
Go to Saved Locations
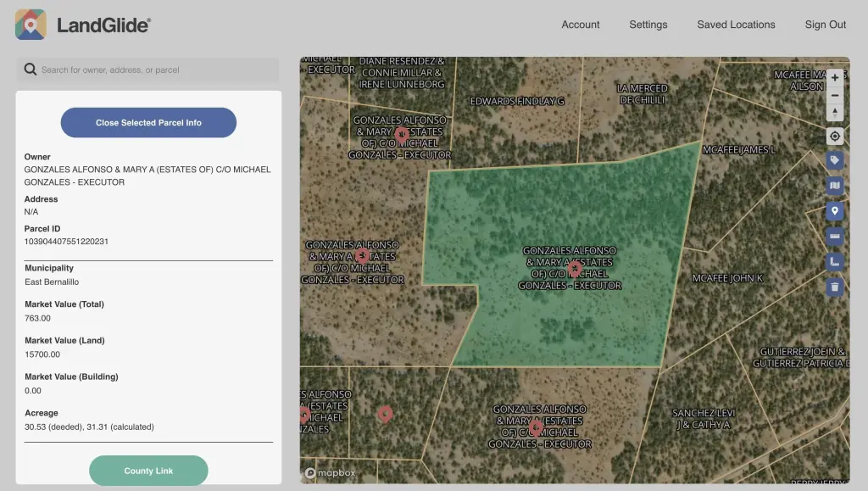(x=736, y=25)
